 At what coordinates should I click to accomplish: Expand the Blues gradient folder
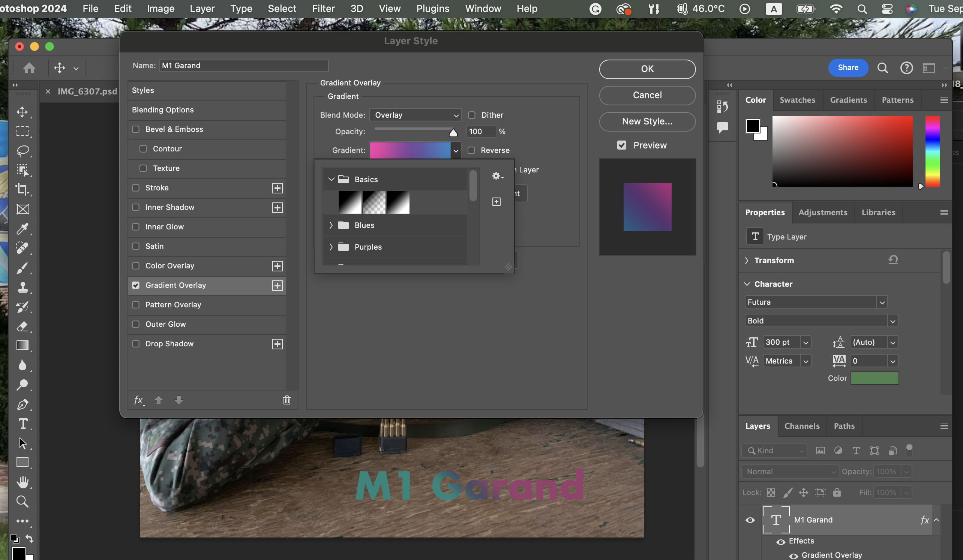coord(331,225)
